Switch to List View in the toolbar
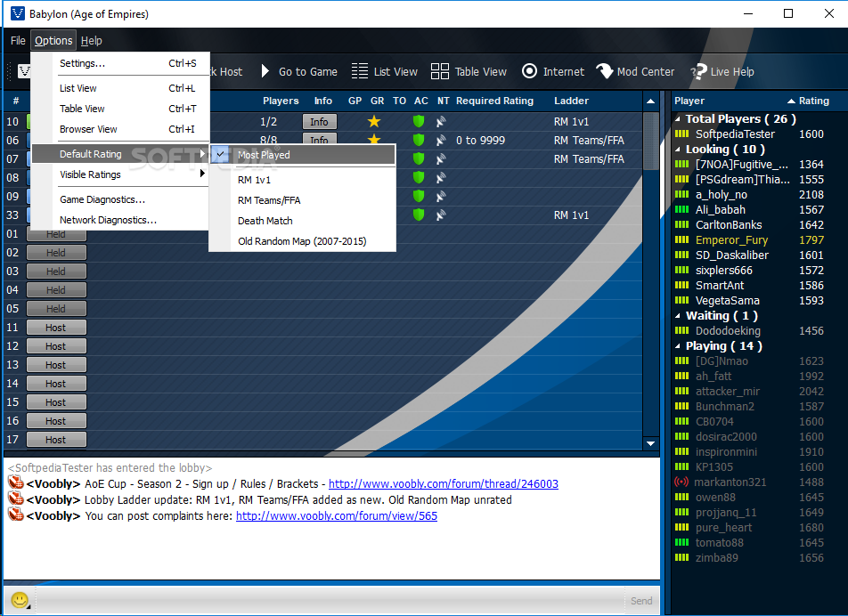This screenshot has width=848, height=616. [x=384, y=71]
